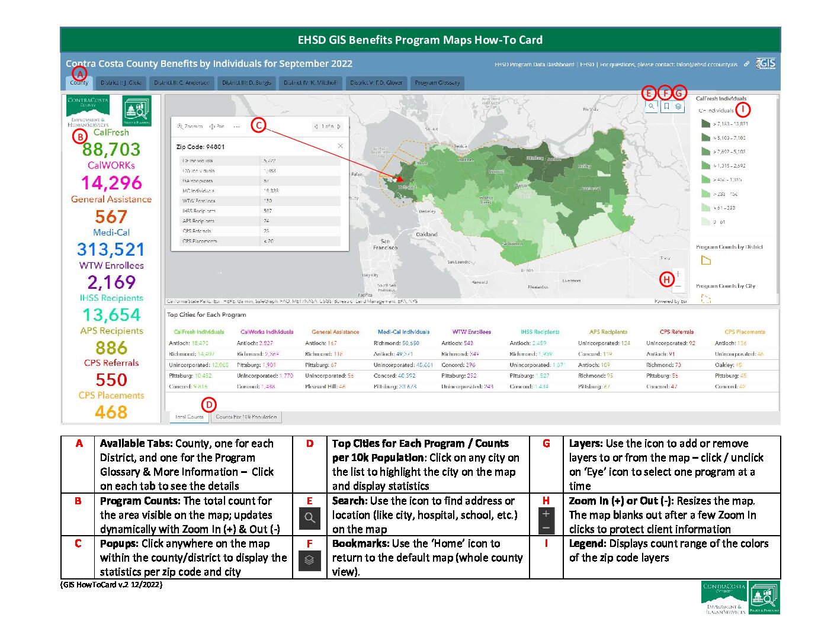834x644 pixels.
Task: Click the share link icon in the header
Action: 747,65
